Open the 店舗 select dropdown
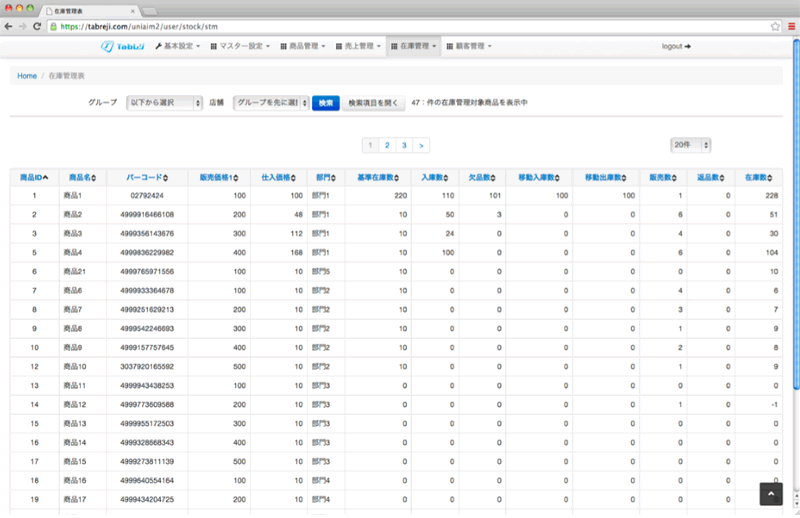This screenshot has height=518, width=800. [x=270, y=102]
